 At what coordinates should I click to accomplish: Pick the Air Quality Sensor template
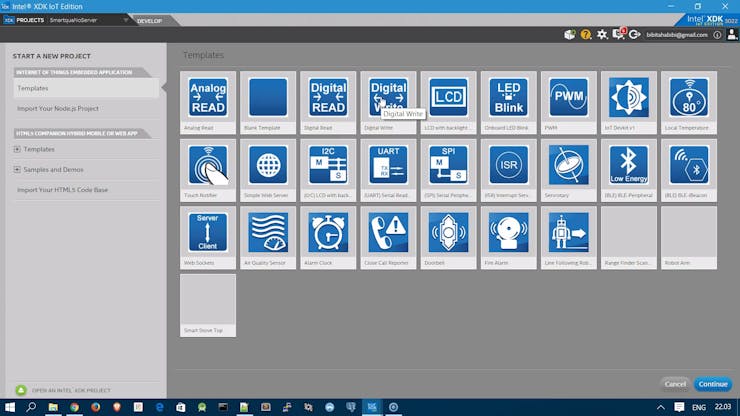[268, 238]
